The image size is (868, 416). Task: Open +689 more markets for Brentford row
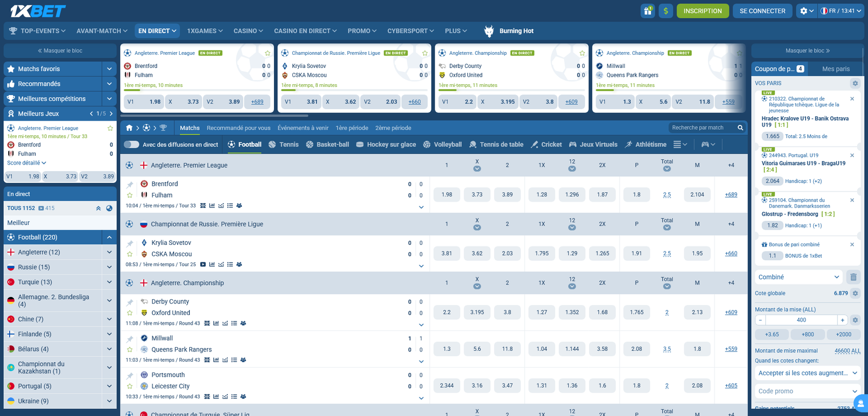point(731,194)
